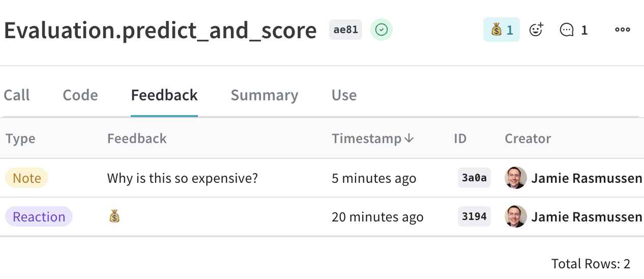Viewport: 644px width, 279px height.
Task: Go to the Use tab
Action: (344, 95)
